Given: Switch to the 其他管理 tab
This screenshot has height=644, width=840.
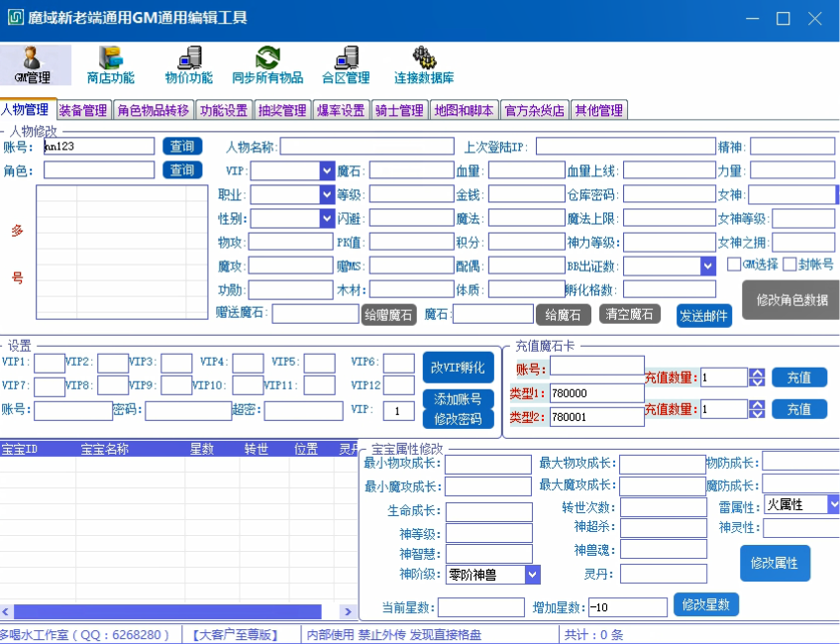Looking at the screenshot, I should pos(599,110).
